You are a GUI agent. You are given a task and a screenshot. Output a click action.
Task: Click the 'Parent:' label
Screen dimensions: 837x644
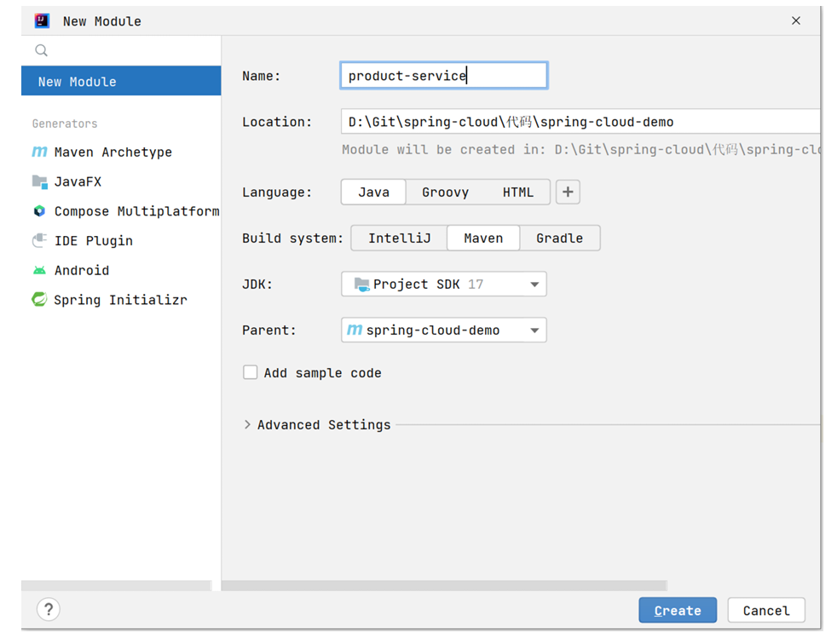coord(268,331)
